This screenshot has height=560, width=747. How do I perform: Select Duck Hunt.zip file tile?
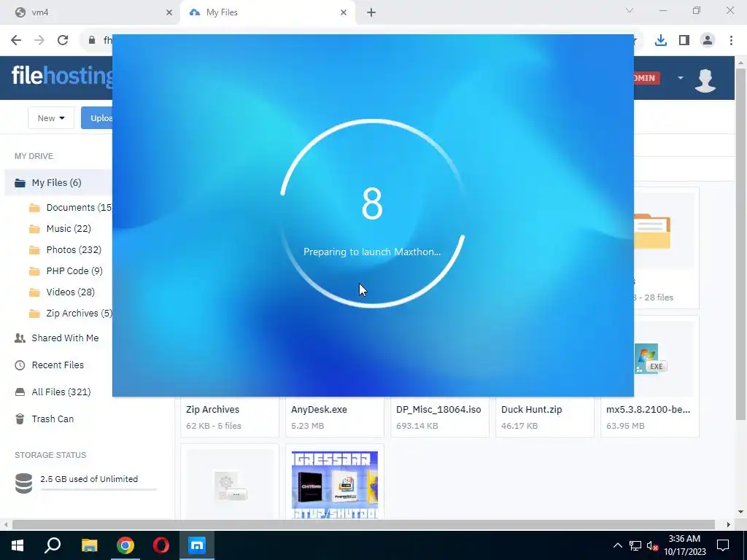click(x=544, y=416)
